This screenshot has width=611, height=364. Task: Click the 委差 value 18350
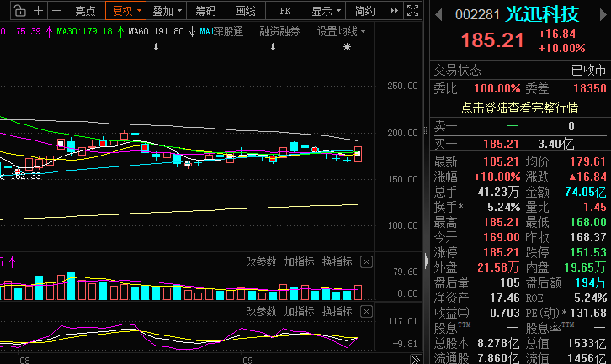pos(590,89)
